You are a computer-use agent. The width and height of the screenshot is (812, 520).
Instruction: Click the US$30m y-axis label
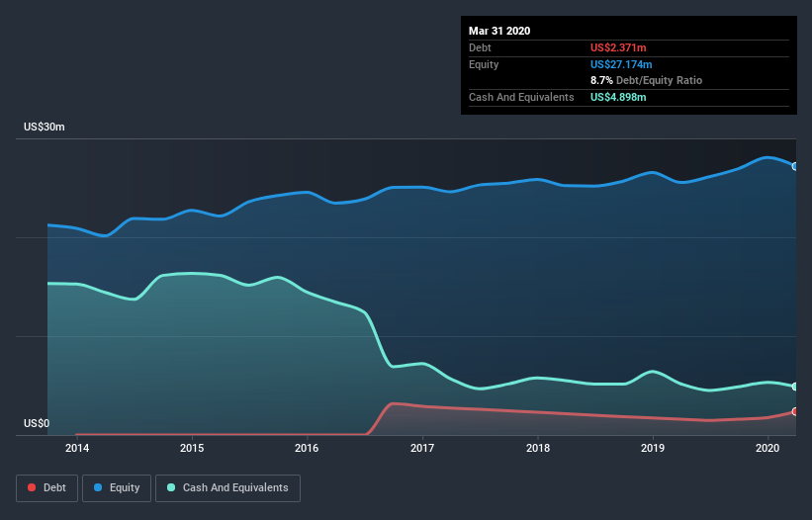pos(45,127)
